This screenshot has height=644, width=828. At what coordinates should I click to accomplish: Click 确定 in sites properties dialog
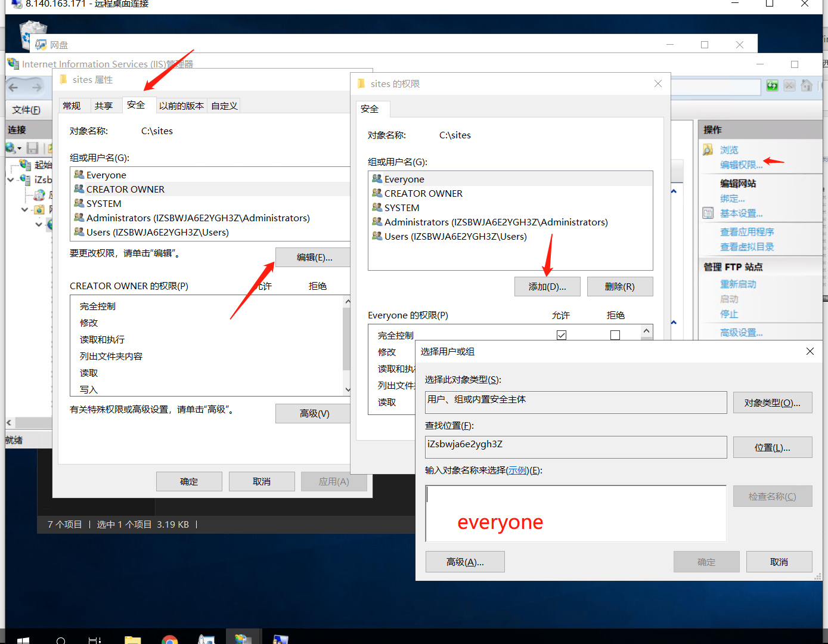click(x=189, y=481)
